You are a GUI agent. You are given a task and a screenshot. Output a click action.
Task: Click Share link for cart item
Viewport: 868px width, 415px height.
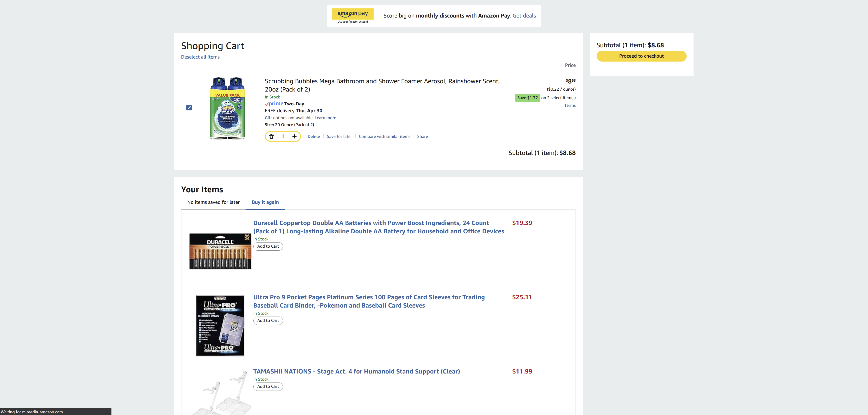pos(423,136)
